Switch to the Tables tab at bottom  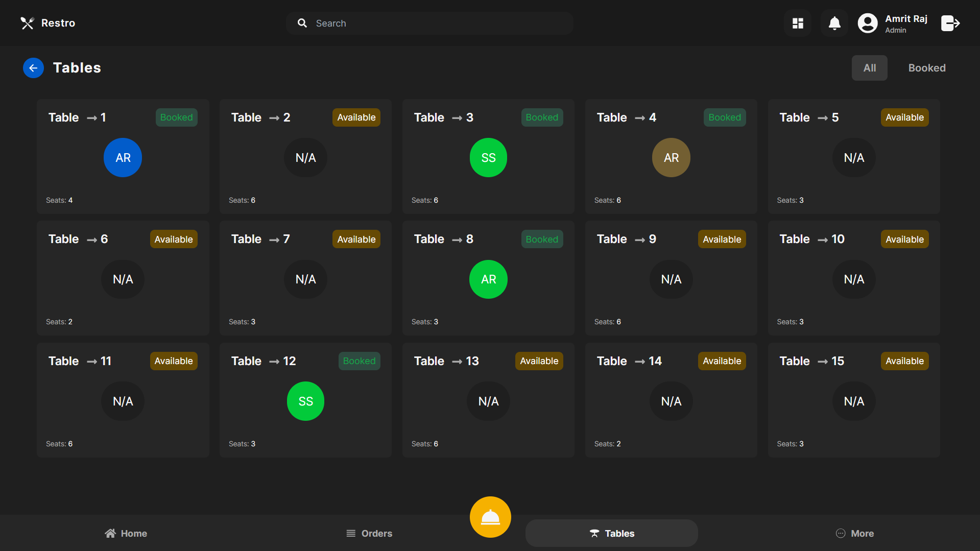point(611,533)
